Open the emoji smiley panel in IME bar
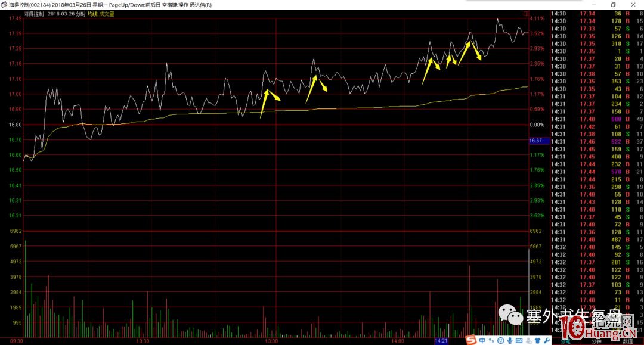Viewport: 644px width, 345px height. click(x=500, y=340)
